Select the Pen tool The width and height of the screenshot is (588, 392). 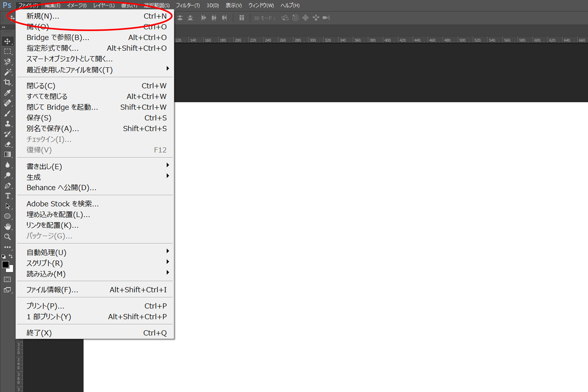pyautogui.click(x=7, y=186)
